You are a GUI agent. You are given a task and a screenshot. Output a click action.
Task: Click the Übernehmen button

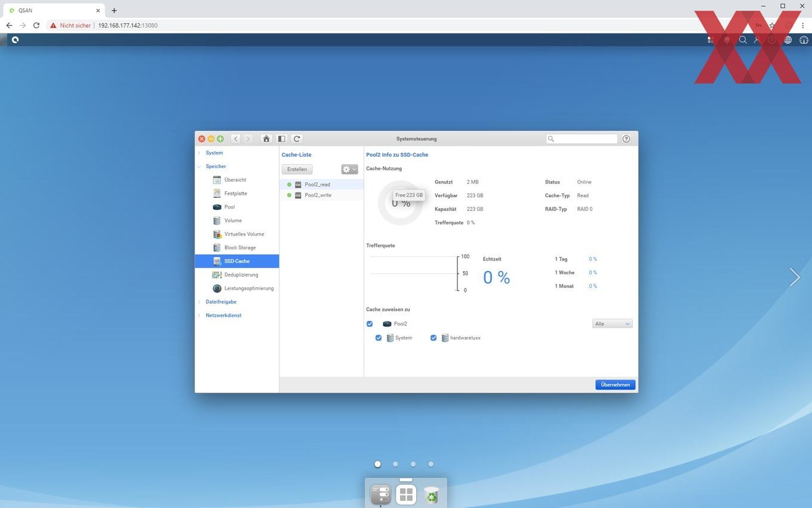tap(615, 385)
